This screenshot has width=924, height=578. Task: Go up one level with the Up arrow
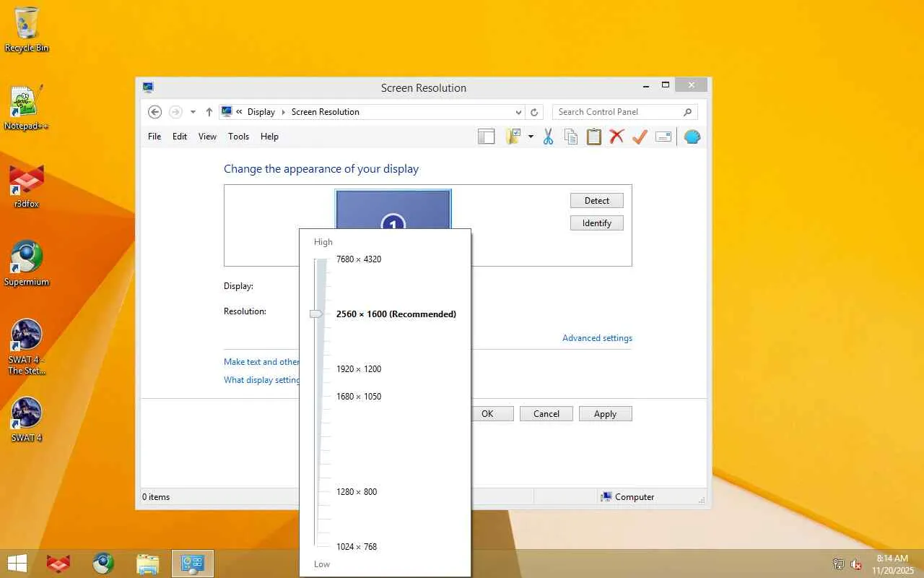209,112
